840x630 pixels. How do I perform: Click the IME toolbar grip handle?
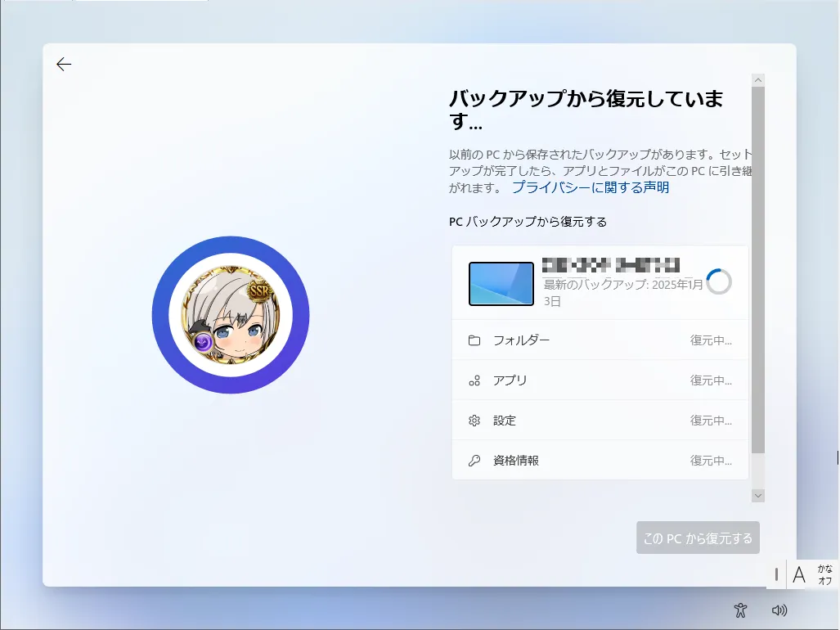click(776, 575)
